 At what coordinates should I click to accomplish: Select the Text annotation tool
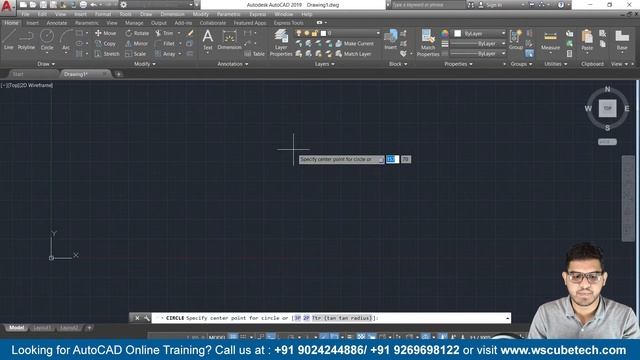point(208,40)
